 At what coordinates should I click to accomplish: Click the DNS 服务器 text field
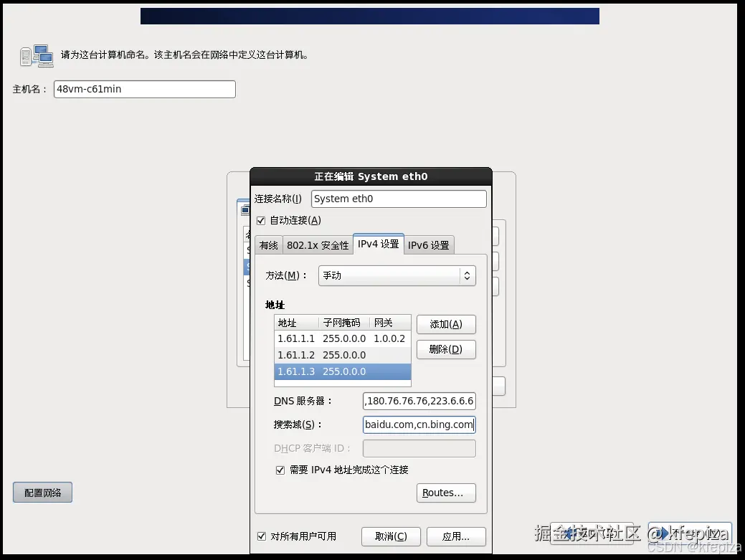tap(419, 401)
